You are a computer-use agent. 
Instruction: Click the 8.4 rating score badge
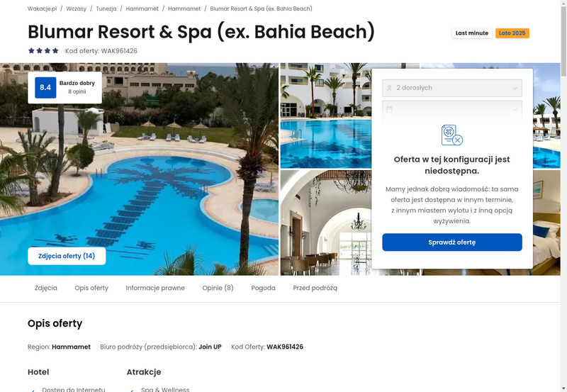tap(45, 87)
